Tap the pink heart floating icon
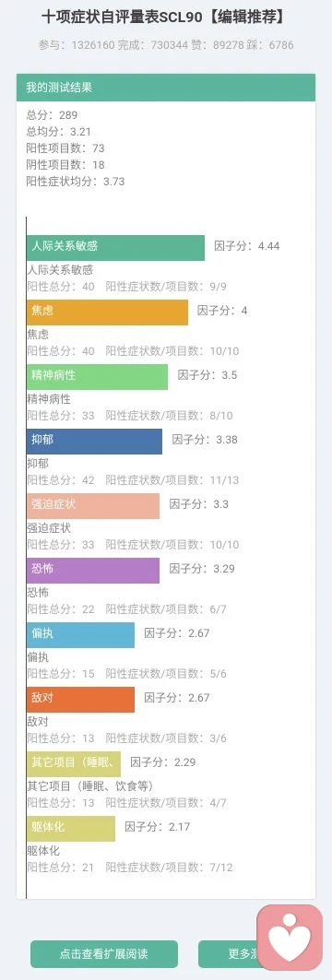The height and width of the screenshot is (980, 332). click(290, 937)
